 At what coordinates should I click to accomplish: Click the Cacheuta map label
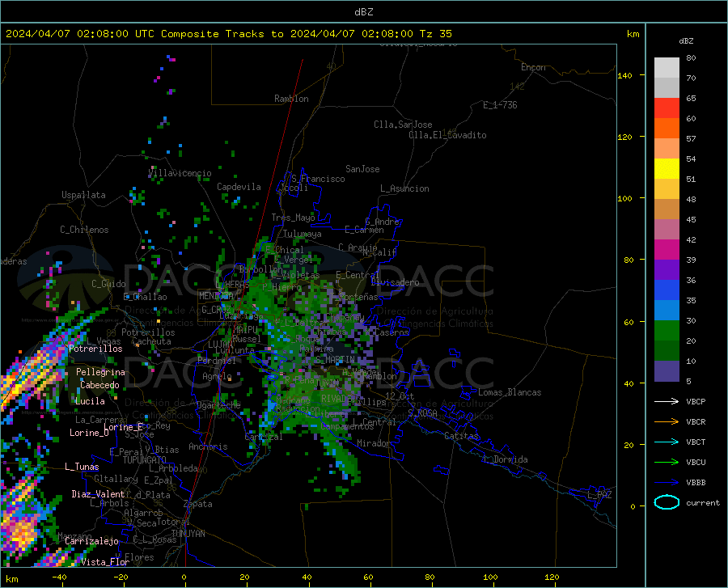(x=151, y=341)
